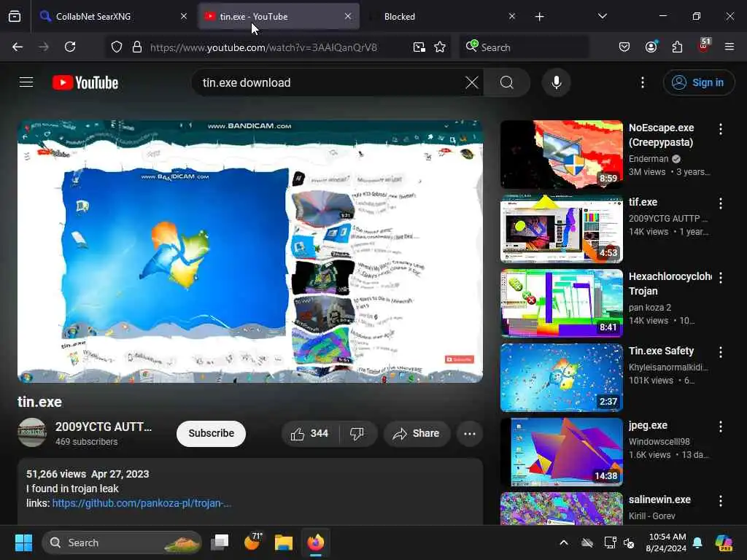Close the CollabNet SearXNG tab

[x=184, y=16]
